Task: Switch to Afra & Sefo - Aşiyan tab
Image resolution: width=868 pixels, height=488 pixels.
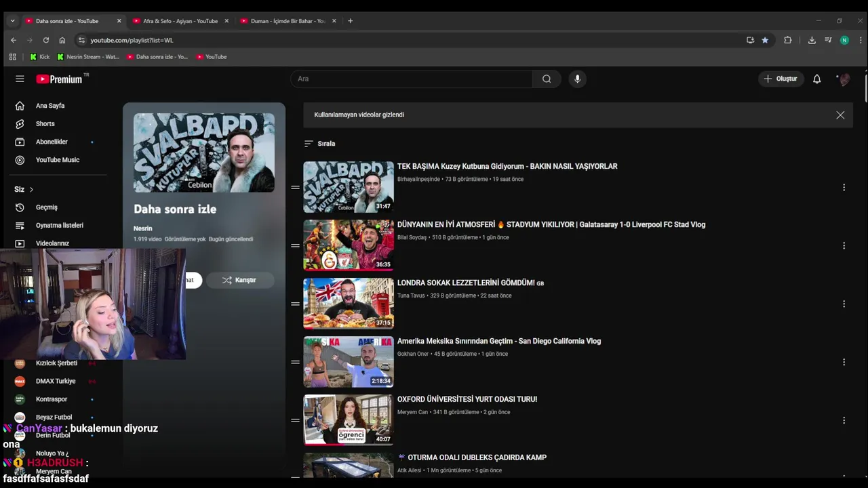Action: pos(180,21)
